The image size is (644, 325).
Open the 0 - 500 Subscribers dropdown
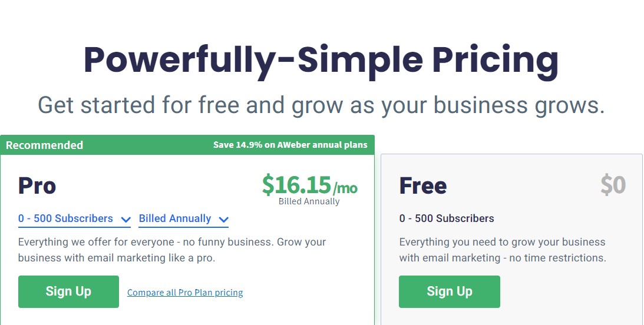(74, 218)
